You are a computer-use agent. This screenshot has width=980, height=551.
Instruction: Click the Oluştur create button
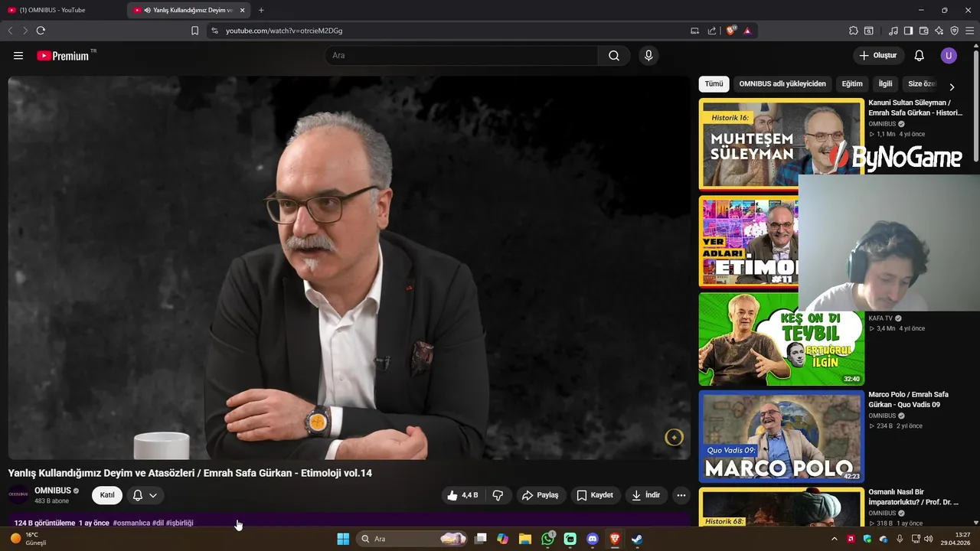tap(878, 55)
